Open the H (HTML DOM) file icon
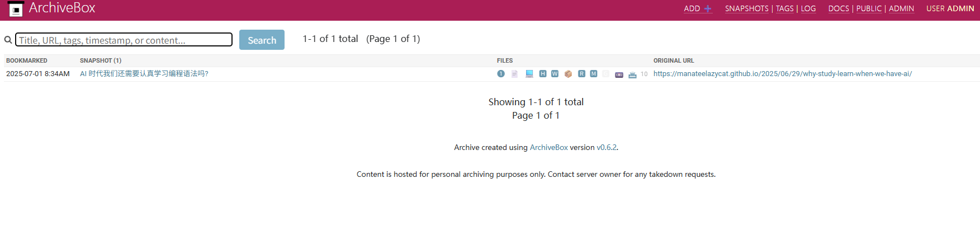 pyautogui.click(x=543, y=74)
